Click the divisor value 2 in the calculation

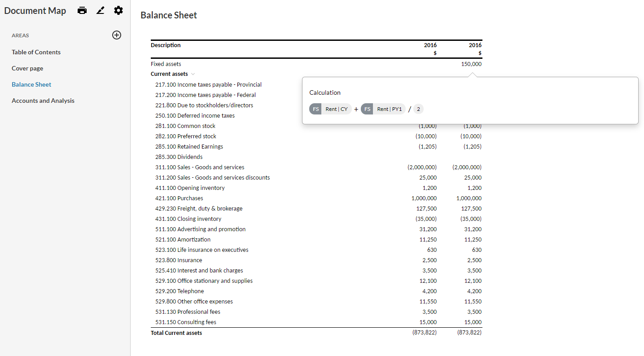coord(418,109)
